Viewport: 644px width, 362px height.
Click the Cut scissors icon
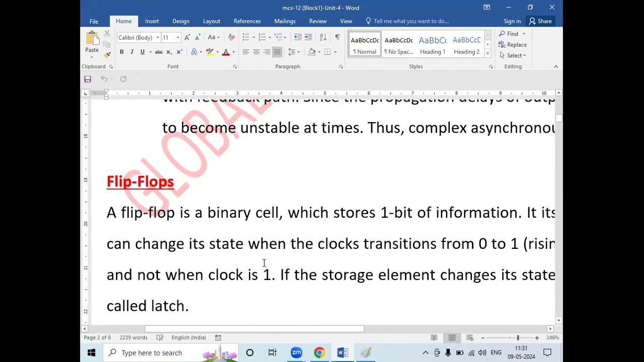(x=107, y=34)
